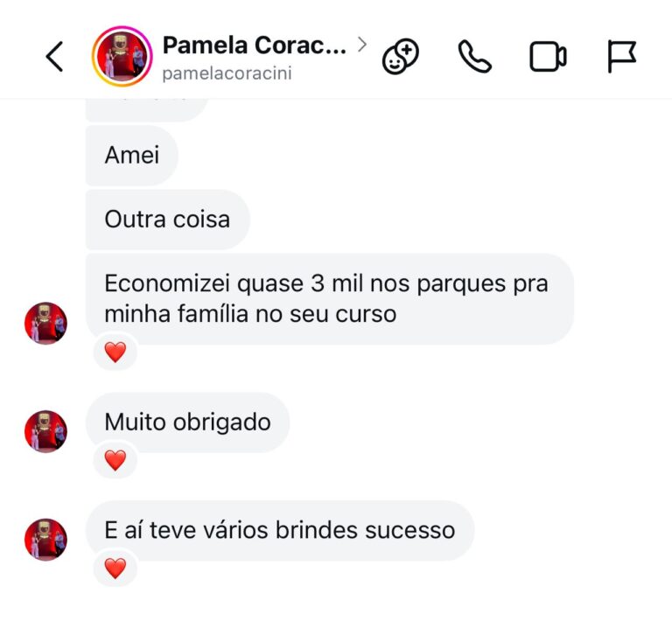Select the 'Muito obrigado' message bubble

pyautogui.click(x=187, y=422)
